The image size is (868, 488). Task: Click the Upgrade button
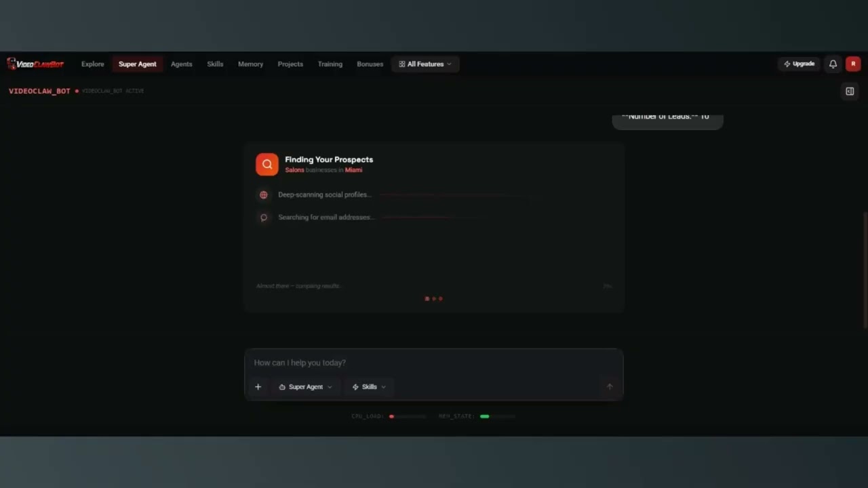pos(800,64)
